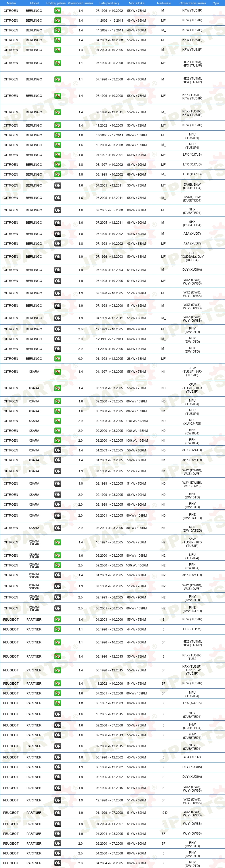Select the '120kW / 163KM' power cell

[x=137, y=421]
